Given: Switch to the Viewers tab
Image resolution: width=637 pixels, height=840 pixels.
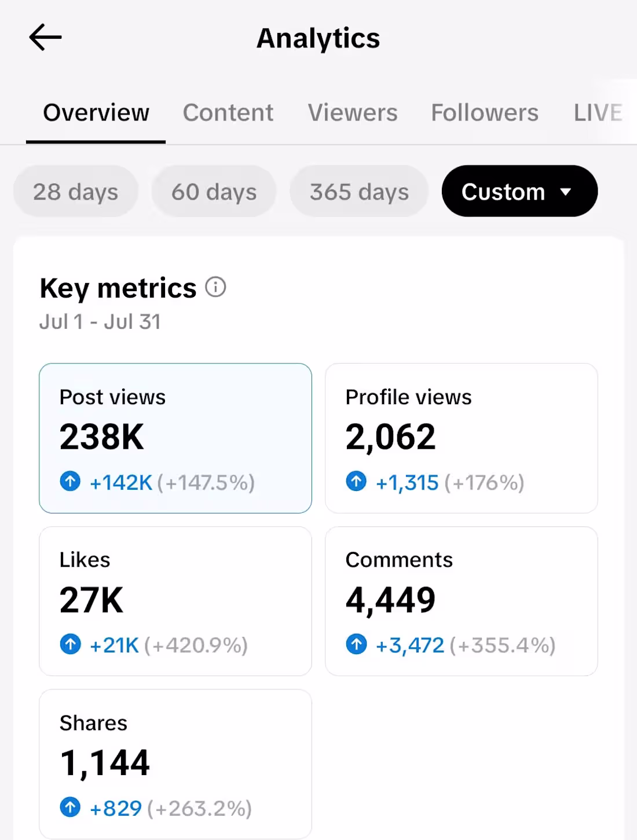Looking at the screenshot, I should point(353,113).
